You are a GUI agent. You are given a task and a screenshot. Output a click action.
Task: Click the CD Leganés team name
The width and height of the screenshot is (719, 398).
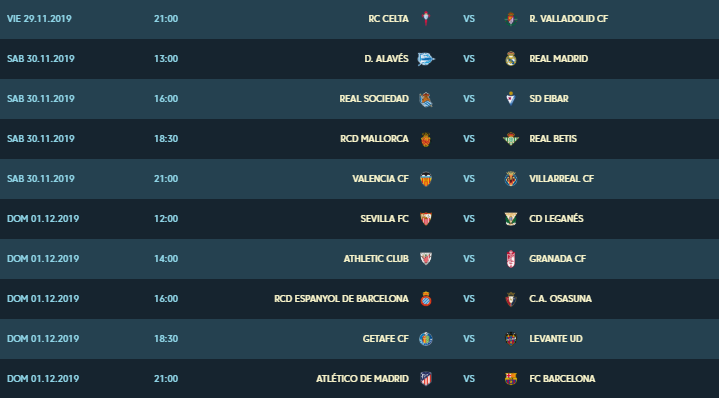[556, 218]
